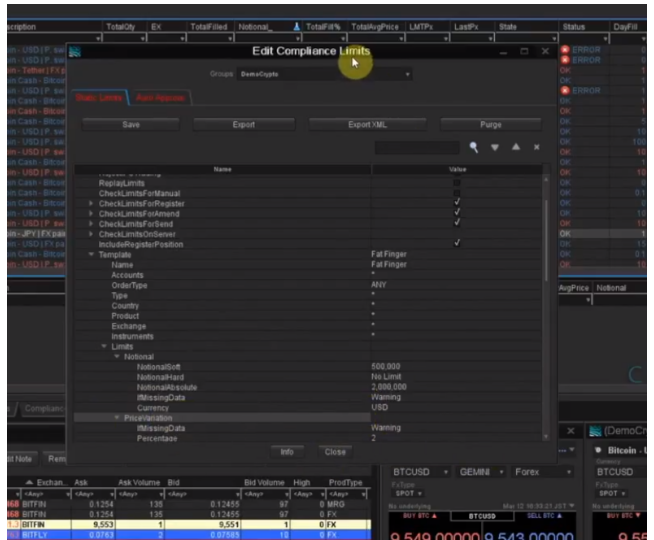Jump to next search match (down arrow)
This screenshot has width=654, height=540.
495,147
